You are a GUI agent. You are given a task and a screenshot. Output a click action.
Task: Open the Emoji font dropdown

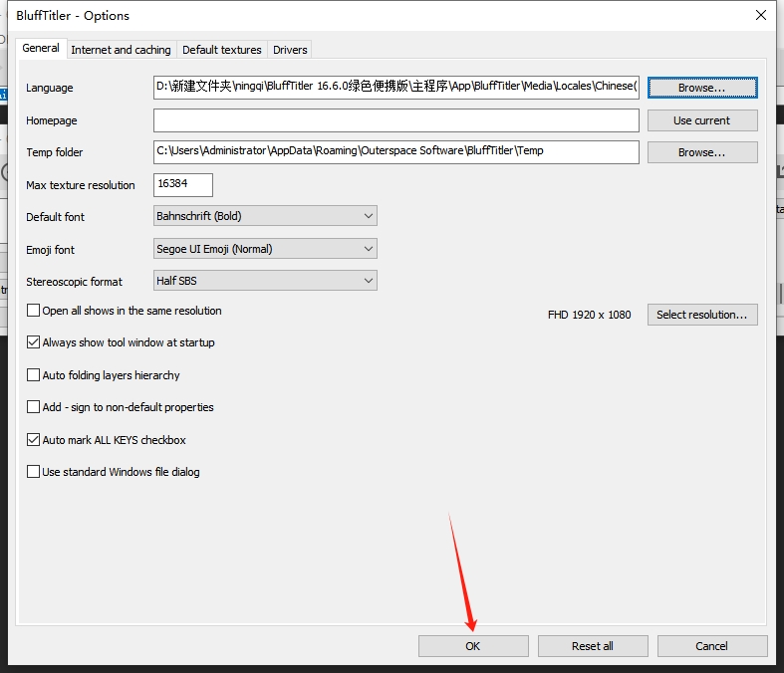(265, 249)
